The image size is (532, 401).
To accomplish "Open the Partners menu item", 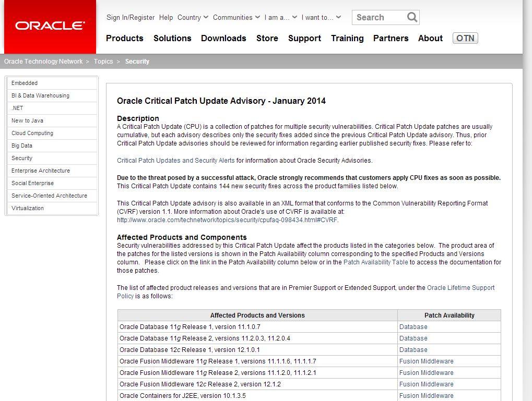I will 391,38.
